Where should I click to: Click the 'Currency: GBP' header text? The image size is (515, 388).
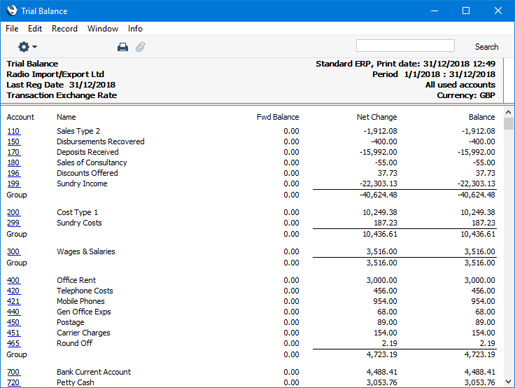466,95
